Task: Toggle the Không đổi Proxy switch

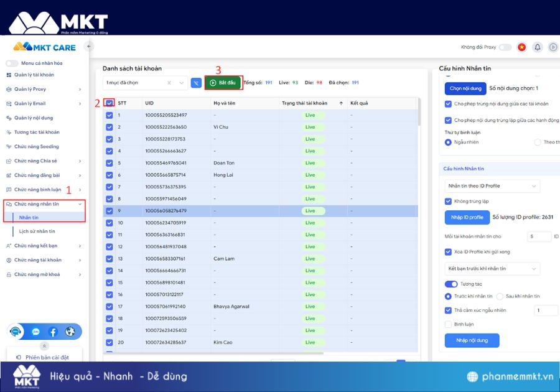Action: point(505,47)
